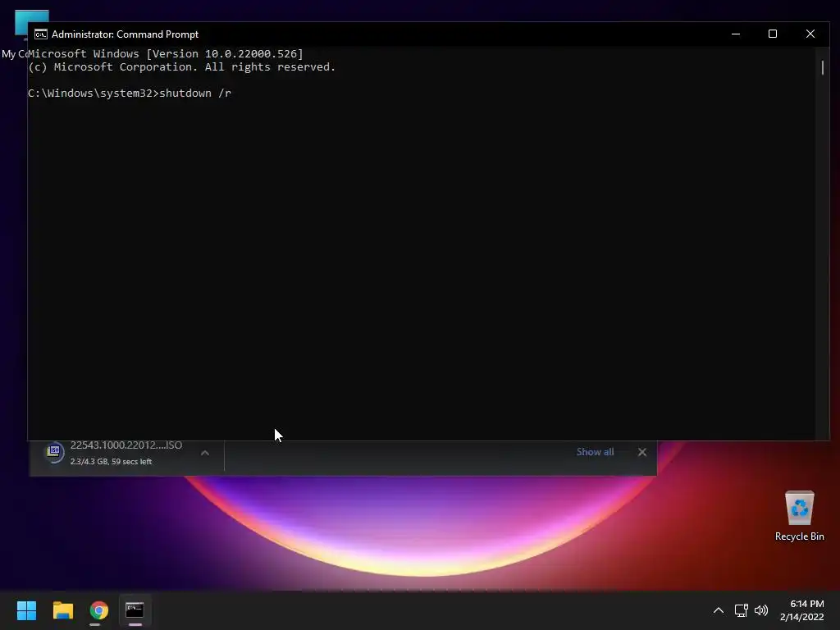Open File Explorer from the taskbar
Viewport: 840px width, 630px height.
[62, 610]
